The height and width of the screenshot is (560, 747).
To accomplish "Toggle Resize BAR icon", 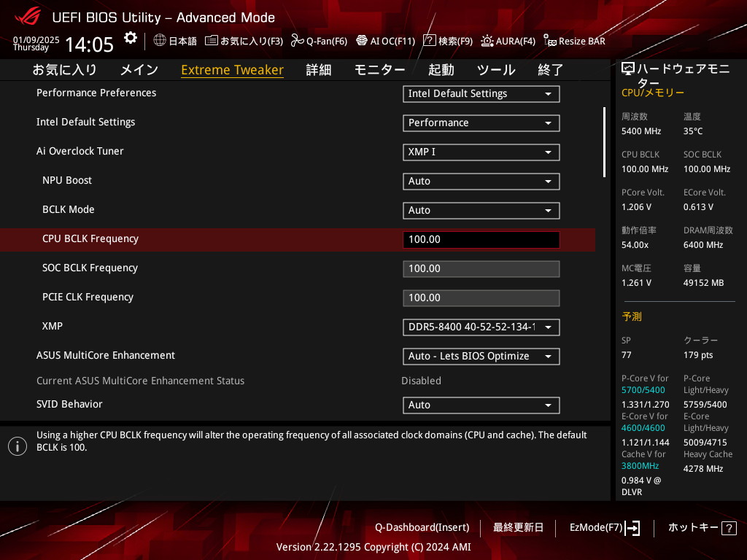I will pyautogui.click(x=550, y=41).
